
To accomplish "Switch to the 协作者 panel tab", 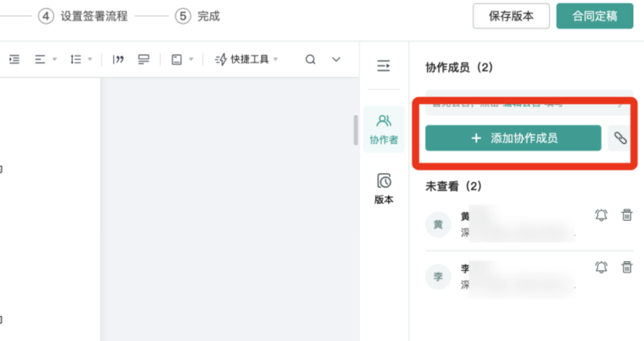I will click(x=384, y=130).
